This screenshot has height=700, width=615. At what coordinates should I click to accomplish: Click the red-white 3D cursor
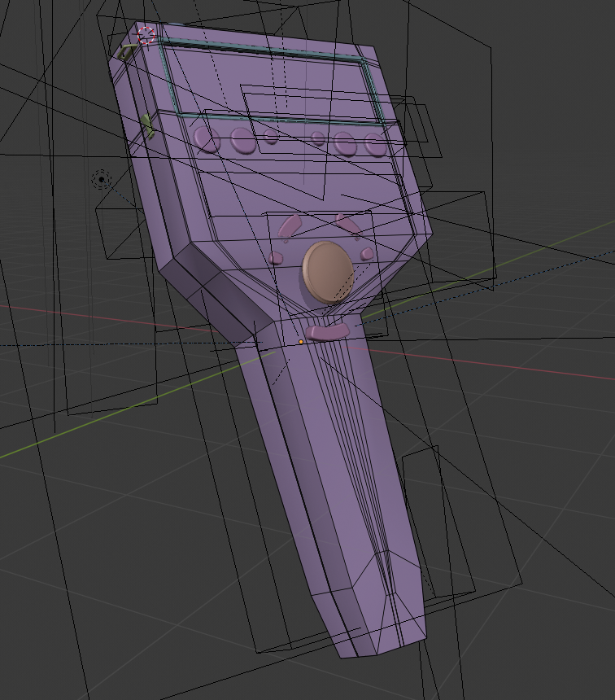point(146,35)
